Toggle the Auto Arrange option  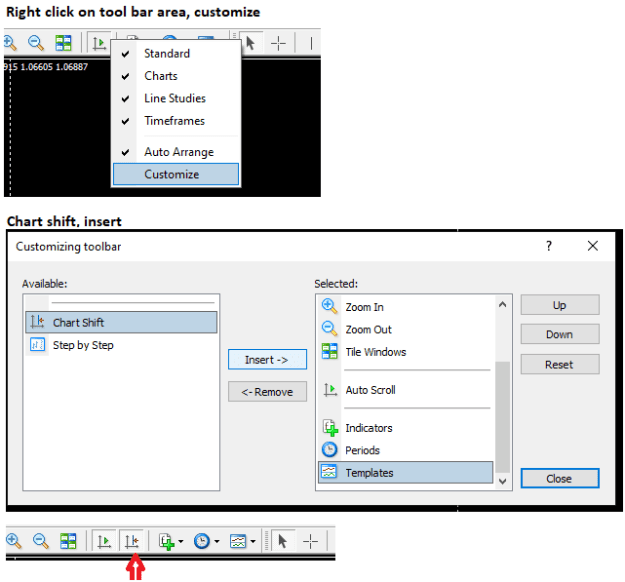point(176,152)
